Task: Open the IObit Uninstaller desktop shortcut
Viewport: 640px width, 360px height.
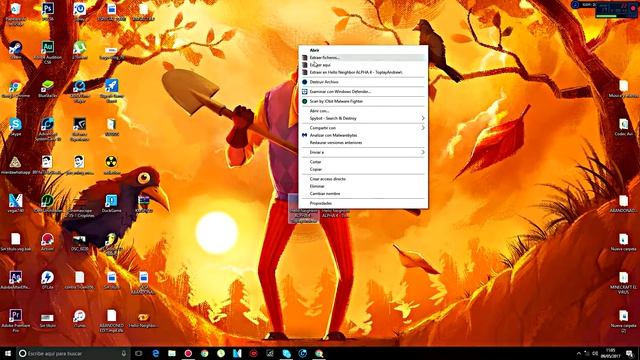Action: (48, 203)
